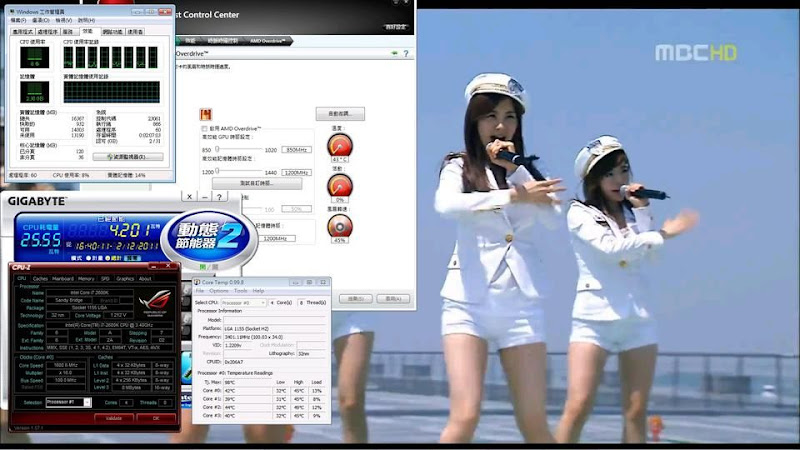Viewport: 800px width, 450px height.
Task: Click the Core Temp title bar icon
Action: (197, 282)
